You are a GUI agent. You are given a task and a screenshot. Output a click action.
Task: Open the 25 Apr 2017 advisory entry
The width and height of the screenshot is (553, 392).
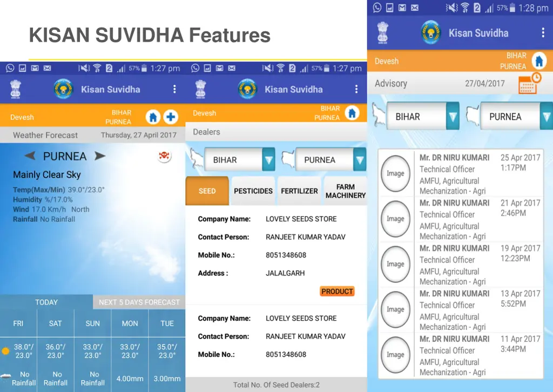coord(460,174)
